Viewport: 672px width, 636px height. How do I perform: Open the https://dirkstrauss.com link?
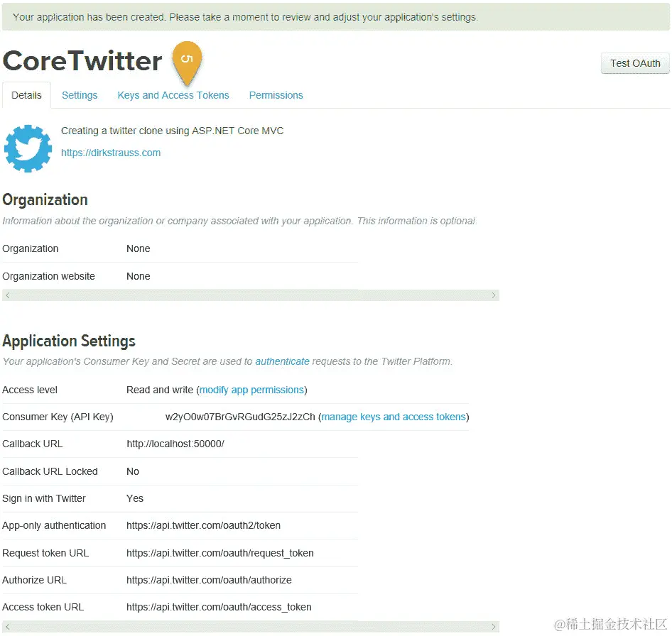coord(111,153)
